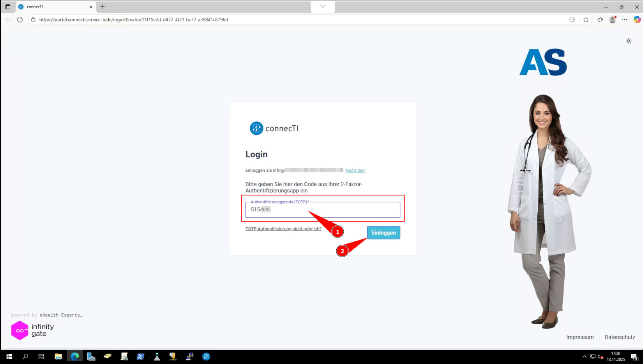
Task: Open the browser profile avatar
Action: click(x=612, y=19)
